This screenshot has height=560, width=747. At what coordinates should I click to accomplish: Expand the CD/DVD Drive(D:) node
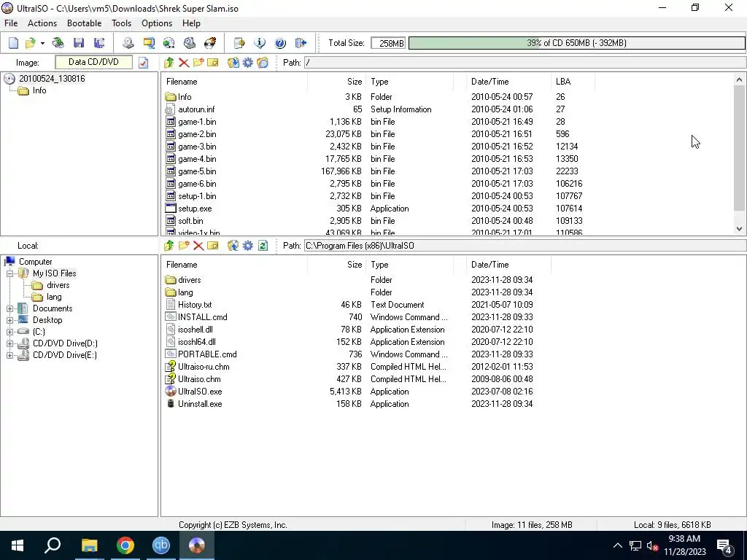9,344
